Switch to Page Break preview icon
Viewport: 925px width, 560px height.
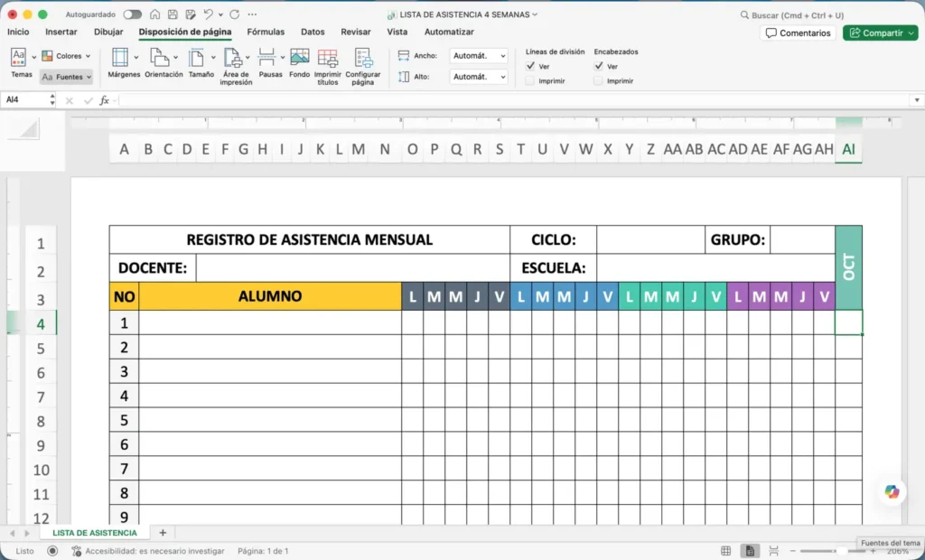(x=773, y=551)
